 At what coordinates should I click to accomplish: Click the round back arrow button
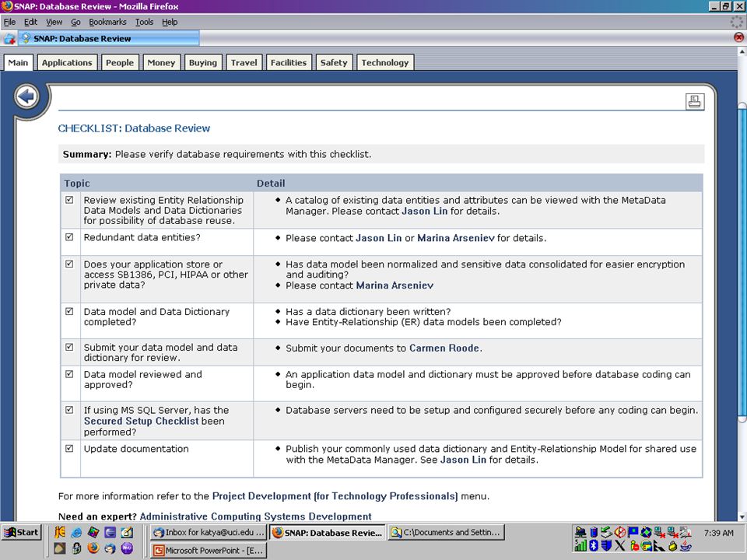click(26, 96)
